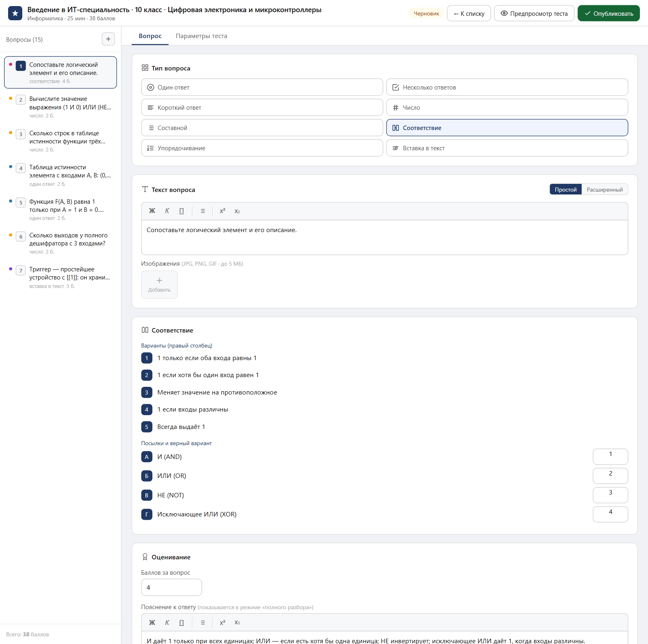
Task: Open the 'Вопрос' tab
Action: point(150,36)
